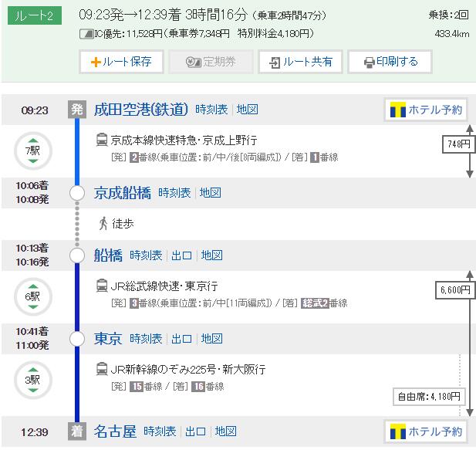Expand the 6駅 stops list

[x=33, y=296]
